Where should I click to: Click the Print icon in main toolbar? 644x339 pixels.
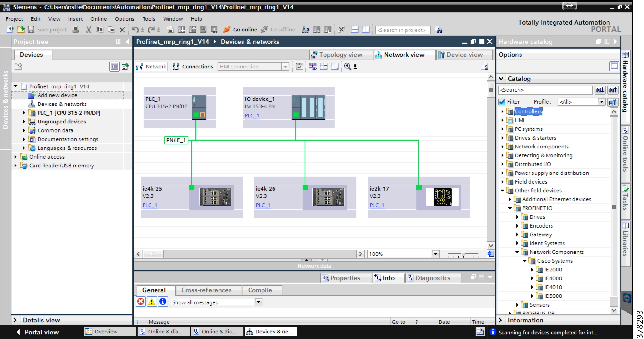pos(75,30)
